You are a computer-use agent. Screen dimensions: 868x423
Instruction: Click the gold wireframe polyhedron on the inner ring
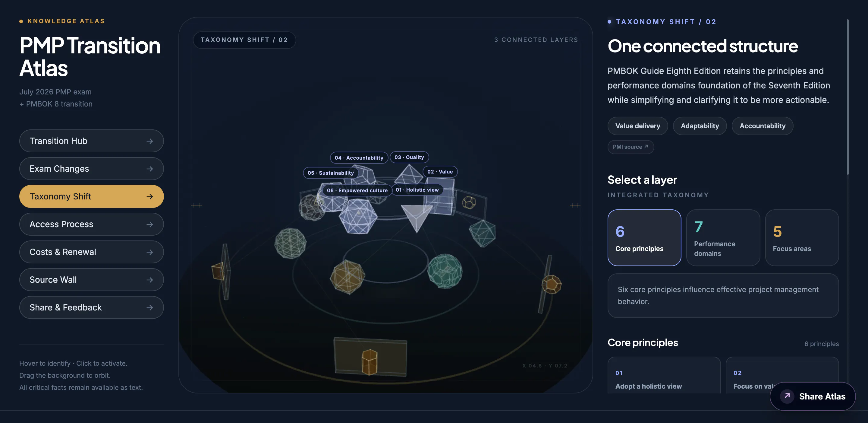pyautogui.click(x=348, y=276)
